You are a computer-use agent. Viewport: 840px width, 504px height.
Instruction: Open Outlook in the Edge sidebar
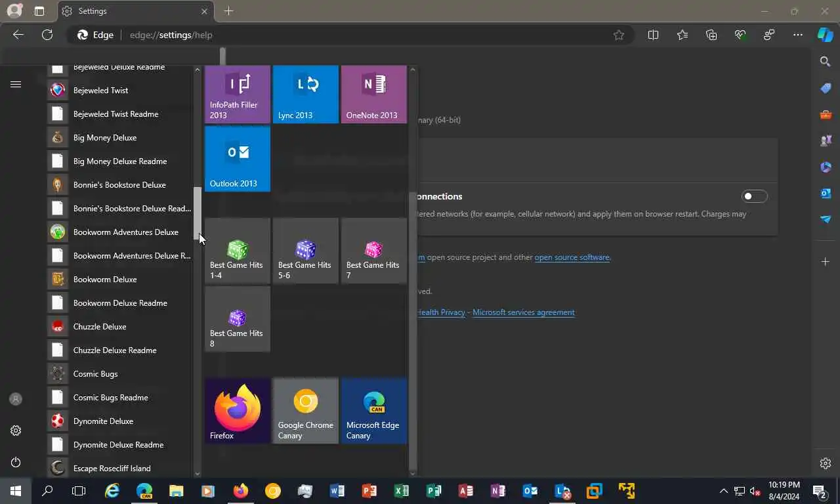[826, 193]
